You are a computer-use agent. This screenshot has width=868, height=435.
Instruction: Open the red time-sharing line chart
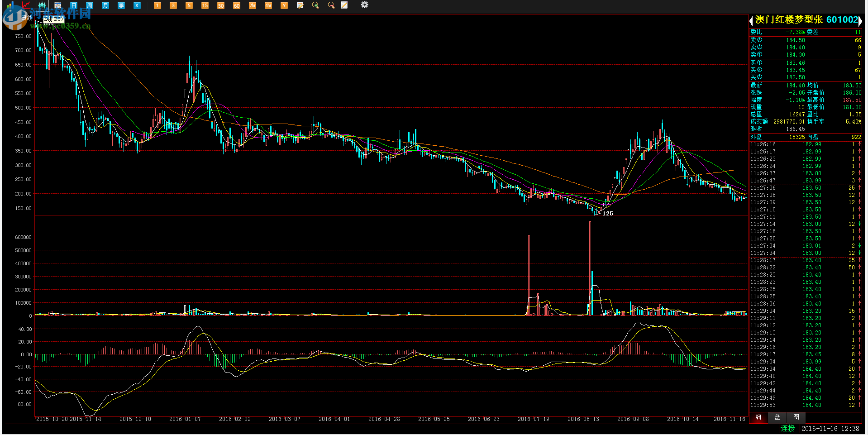[26, 5]
